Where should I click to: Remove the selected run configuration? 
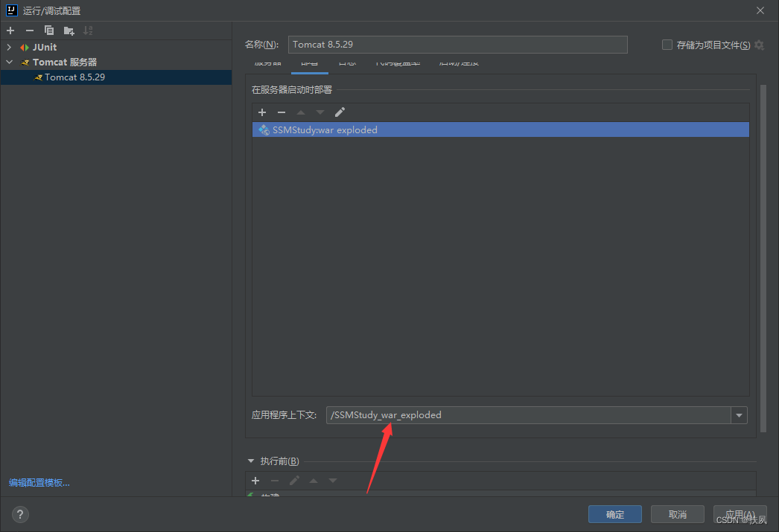click(x=30, y=31)
